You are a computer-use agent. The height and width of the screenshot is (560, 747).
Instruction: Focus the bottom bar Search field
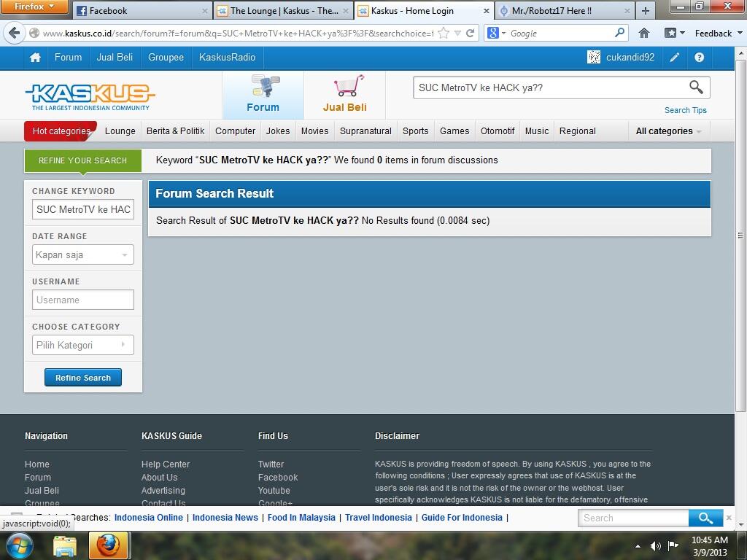[x=633, y=518]
